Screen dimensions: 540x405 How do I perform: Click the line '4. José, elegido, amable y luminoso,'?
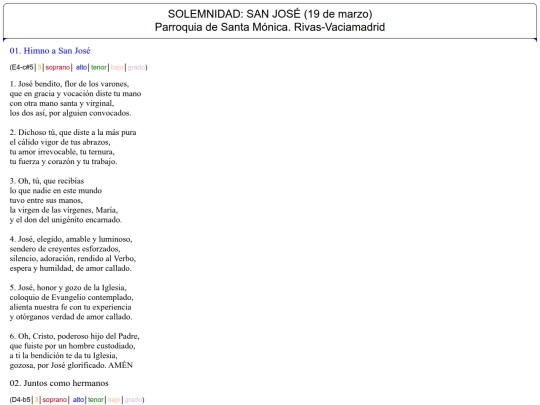pyautogui.click(x=71, y=239)
